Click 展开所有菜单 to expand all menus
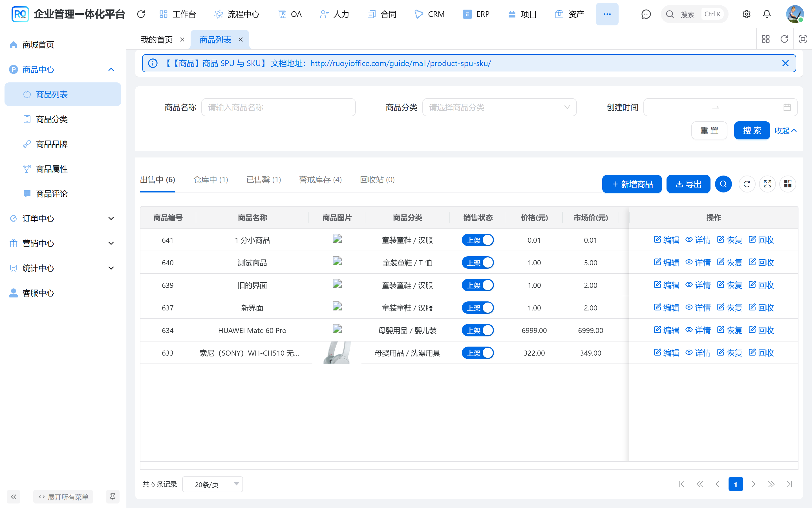This screenshot has height=508, width=812. pos(63,497)
